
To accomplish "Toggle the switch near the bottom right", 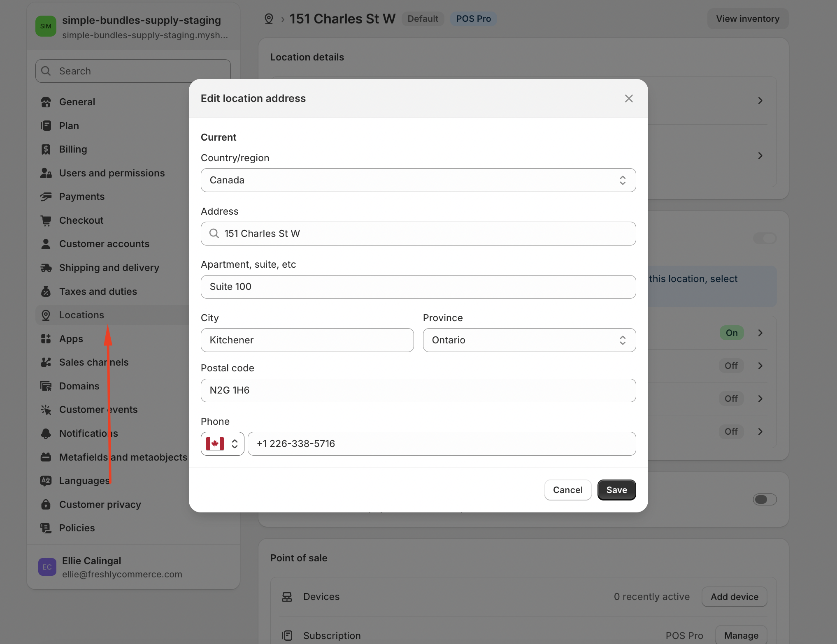I will [764, 499].
